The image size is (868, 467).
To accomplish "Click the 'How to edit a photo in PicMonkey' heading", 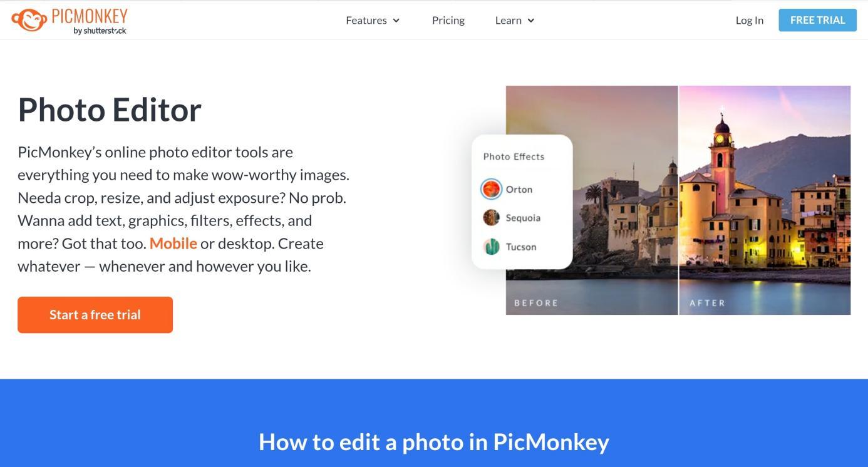I will tap(434, 442).
